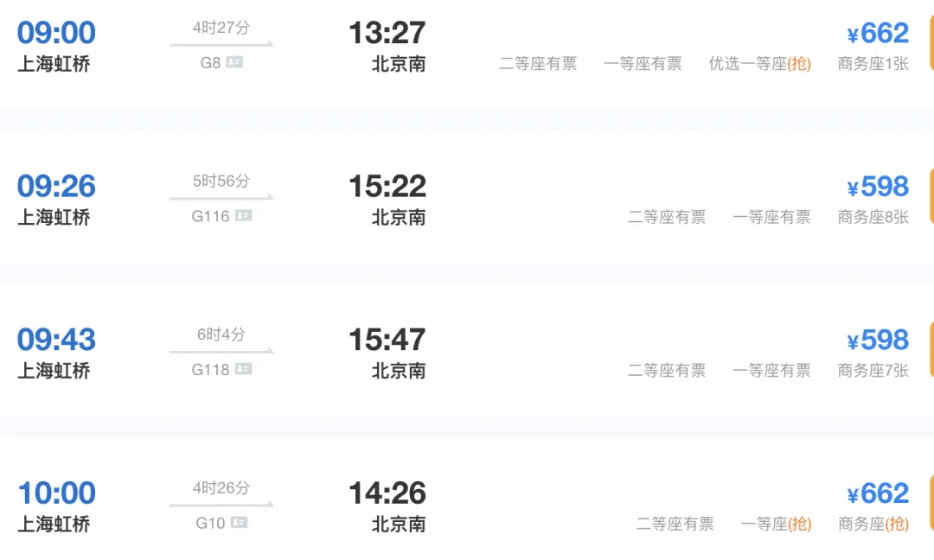Click the ID card icon beside G118

(x=243, y=369)
